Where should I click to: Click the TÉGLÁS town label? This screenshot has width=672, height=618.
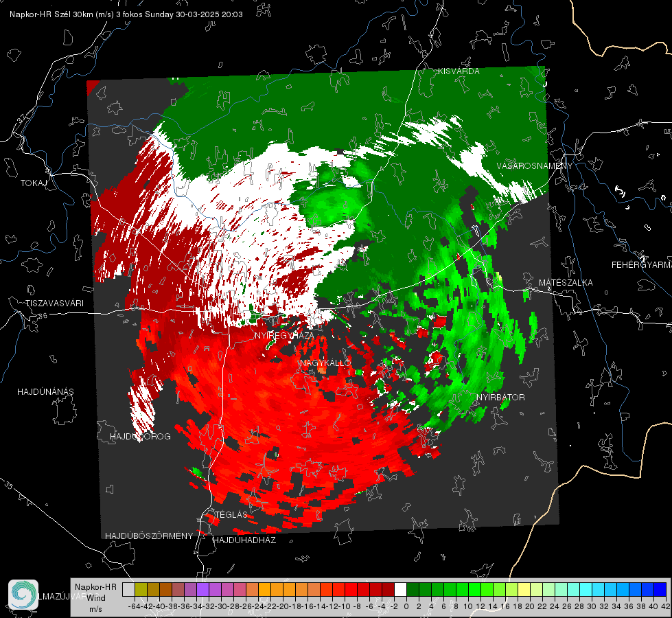[x=231, y=514]
